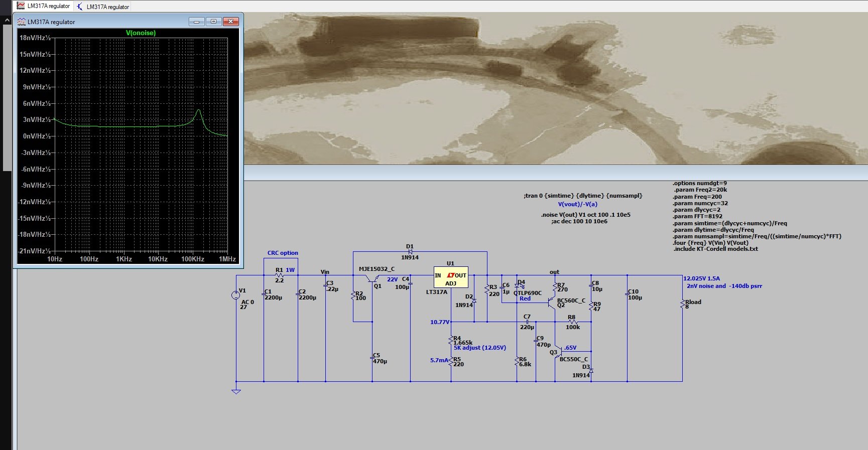
Task: Click the 5.7mA current annotation
Action: [x=439, y=360]
